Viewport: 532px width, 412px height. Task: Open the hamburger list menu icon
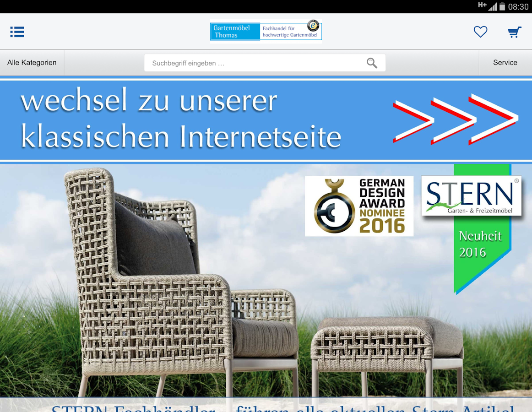click(17, 32)
